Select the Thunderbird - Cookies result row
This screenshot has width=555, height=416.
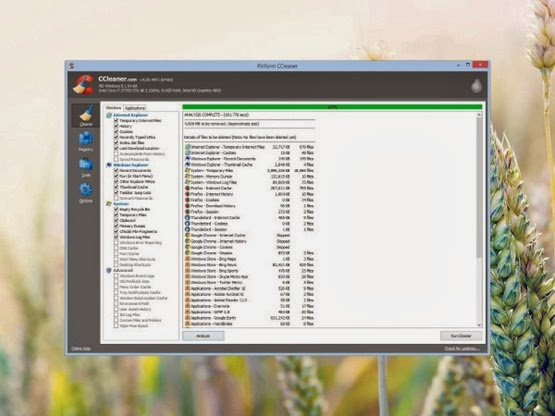click(249, 223)
